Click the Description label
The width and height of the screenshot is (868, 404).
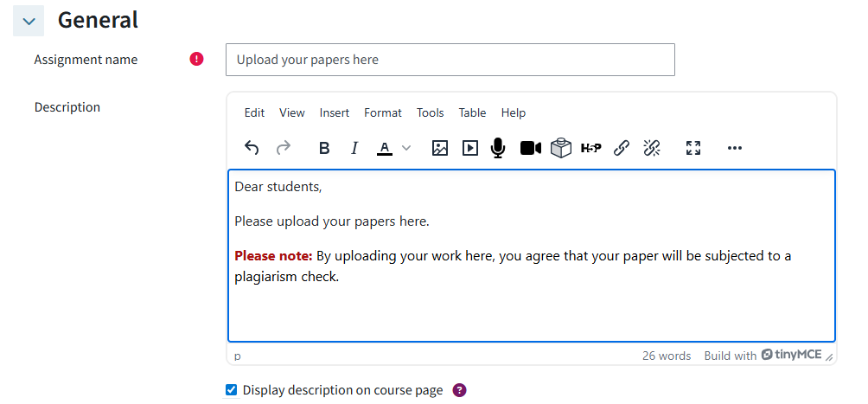click(67, 107)
